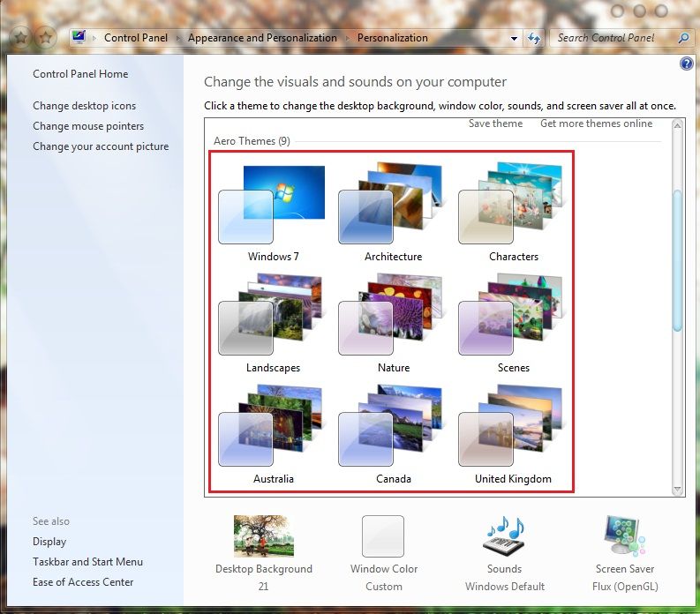The width and height of the screenshot is (700, 614).
Task: Click the refresh button in address bar
Action: (534, 39)
